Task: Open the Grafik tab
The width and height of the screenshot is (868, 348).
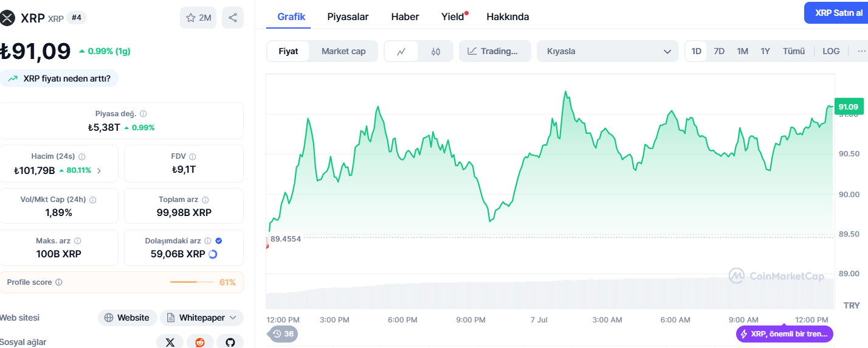Action: pyautogui.click(x=291, y=16)
